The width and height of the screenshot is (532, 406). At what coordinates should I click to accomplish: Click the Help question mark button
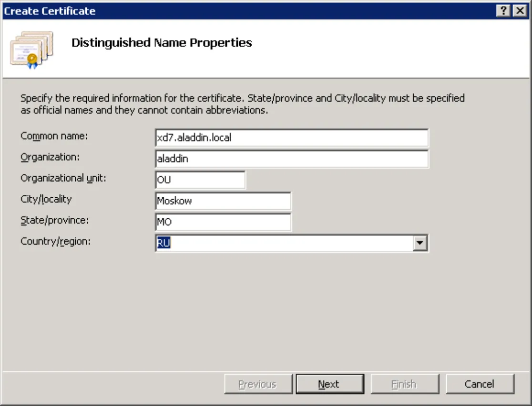pos(503,11)
